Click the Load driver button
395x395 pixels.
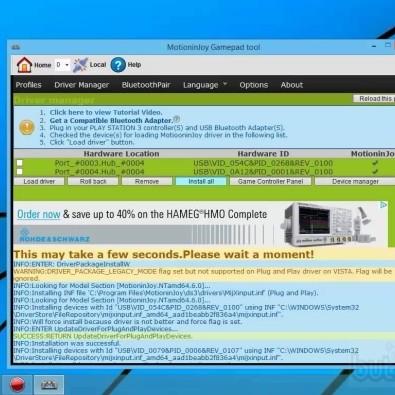pyautogui.click(x=39, y=181)
